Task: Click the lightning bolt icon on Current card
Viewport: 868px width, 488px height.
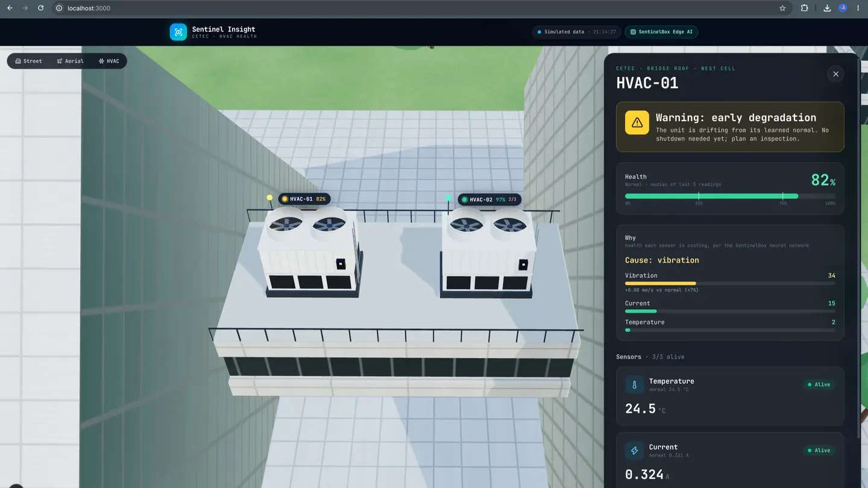Action: point(635,451)
